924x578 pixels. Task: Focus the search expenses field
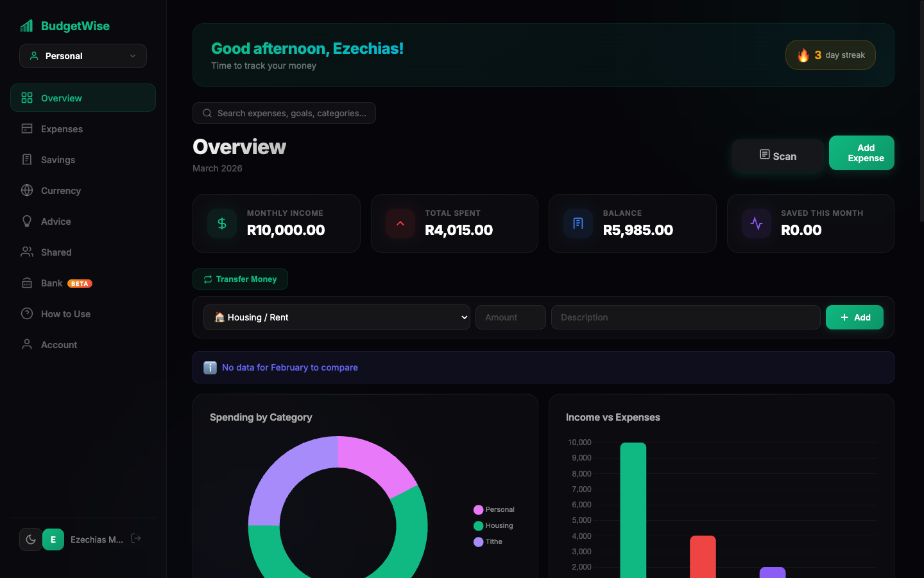(x=284, y=113)
